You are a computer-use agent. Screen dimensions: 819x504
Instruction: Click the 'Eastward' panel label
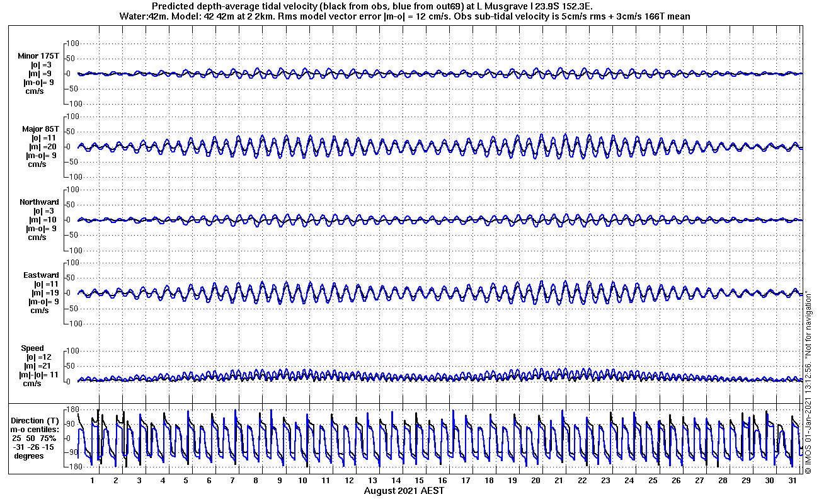41,275
